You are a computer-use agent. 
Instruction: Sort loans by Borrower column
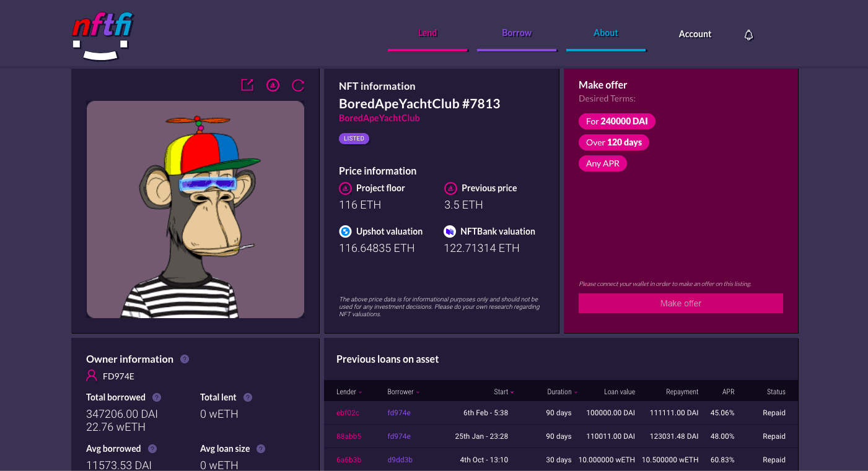coord(403,392)
